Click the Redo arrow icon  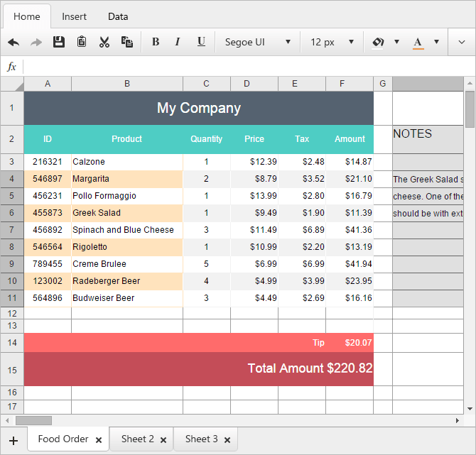(36, 42)
